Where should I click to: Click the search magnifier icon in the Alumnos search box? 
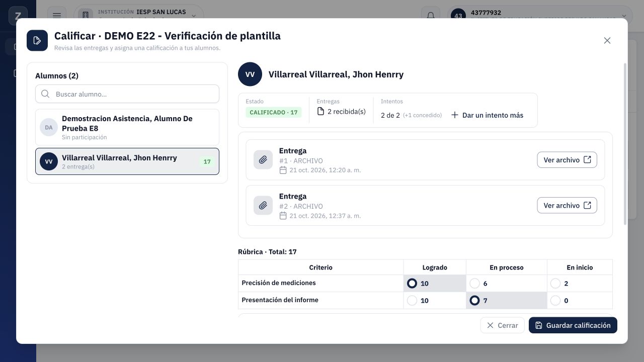point(45,94)
